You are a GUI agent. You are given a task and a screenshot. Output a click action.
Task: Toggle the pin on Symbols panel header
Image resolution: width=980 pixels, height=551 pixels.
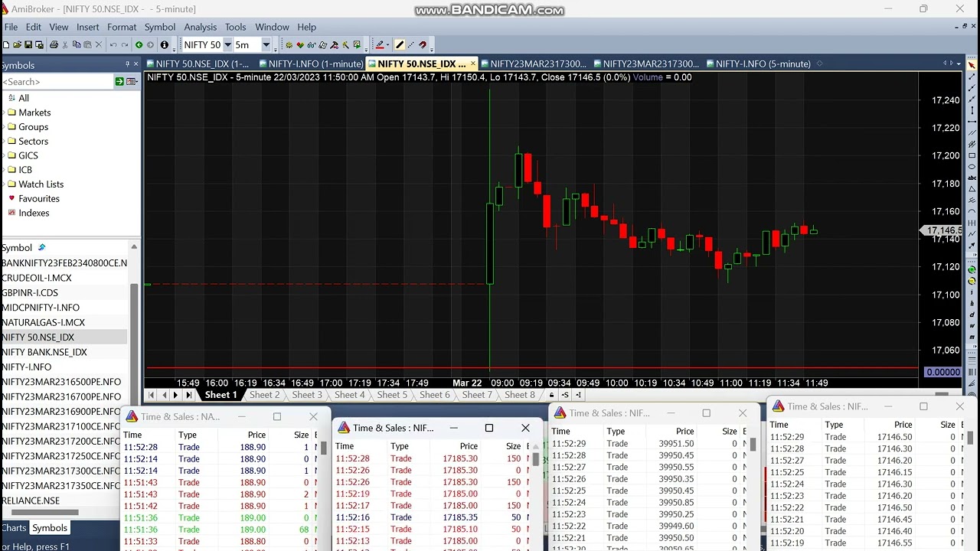[127, 64]
